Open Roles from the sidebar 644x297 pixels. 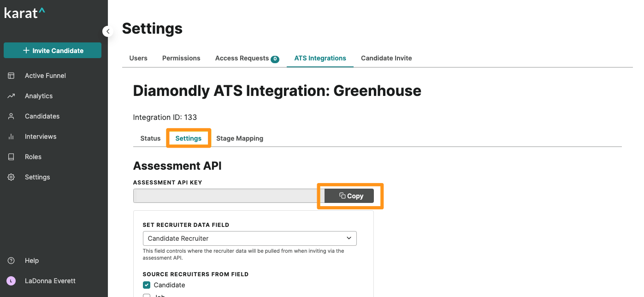(x=33, y=157)
